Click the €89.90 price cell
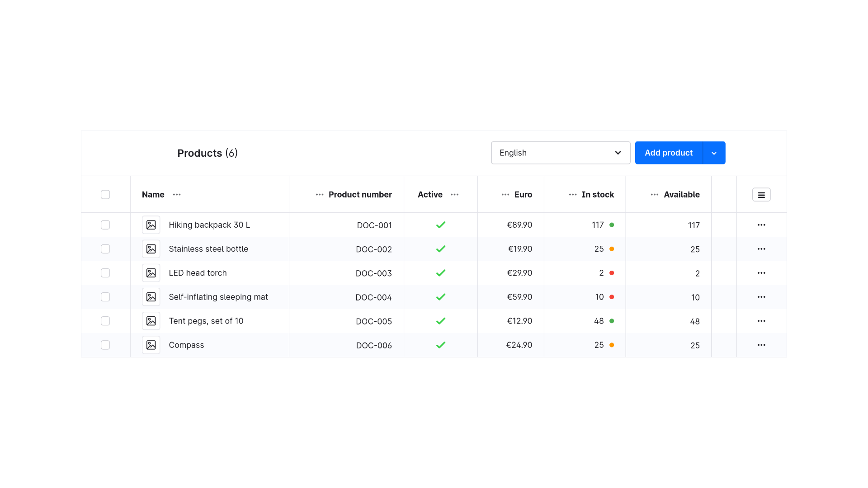 click(x=519, y=225)
